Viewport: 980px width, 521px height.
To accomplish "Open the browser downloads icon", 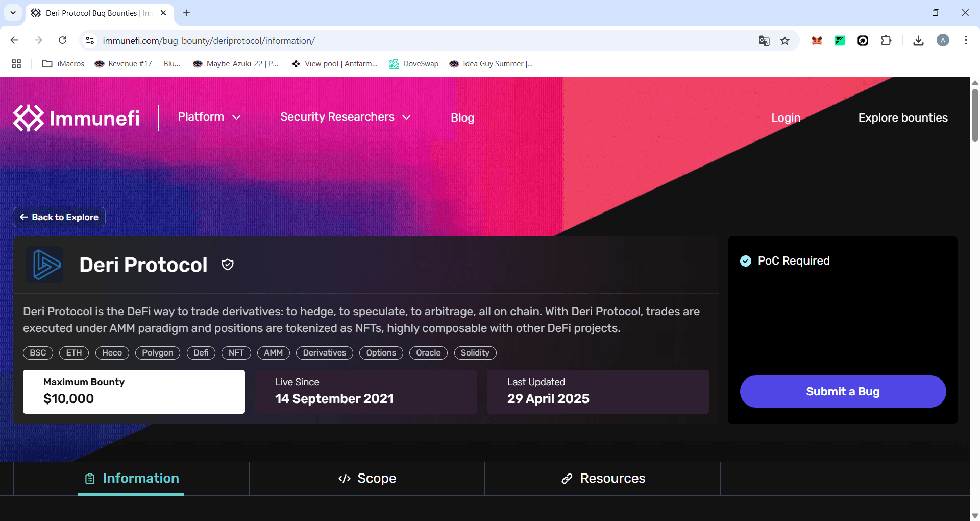I will [918, 40].
